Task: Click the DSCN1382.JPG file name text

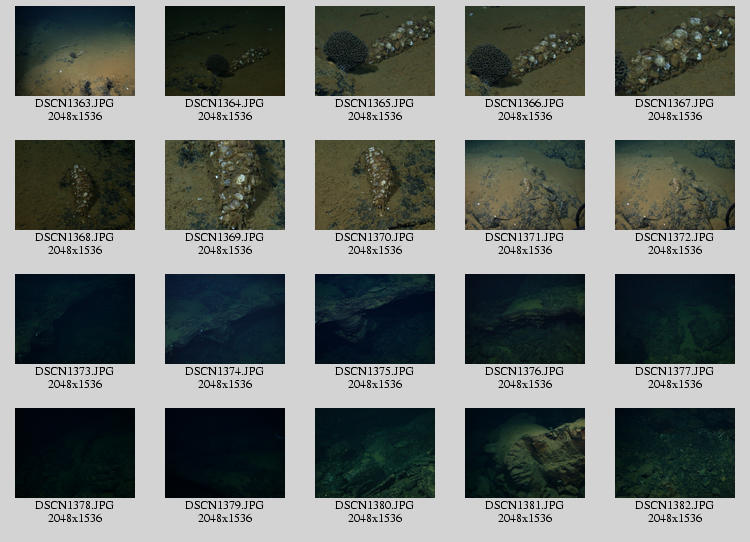Action: 674,505
